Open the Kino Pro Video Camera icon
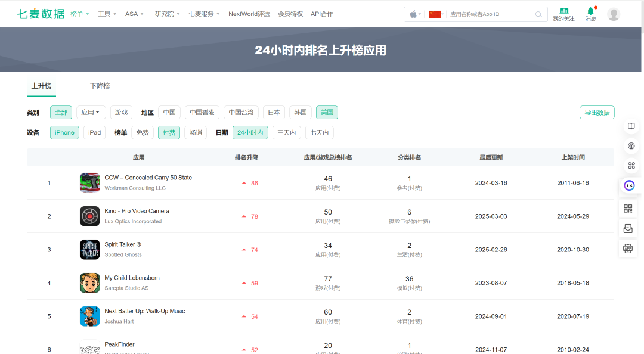The width and height of the screenshot is (644, 354). pyautogui.click(x=90, y=216)
